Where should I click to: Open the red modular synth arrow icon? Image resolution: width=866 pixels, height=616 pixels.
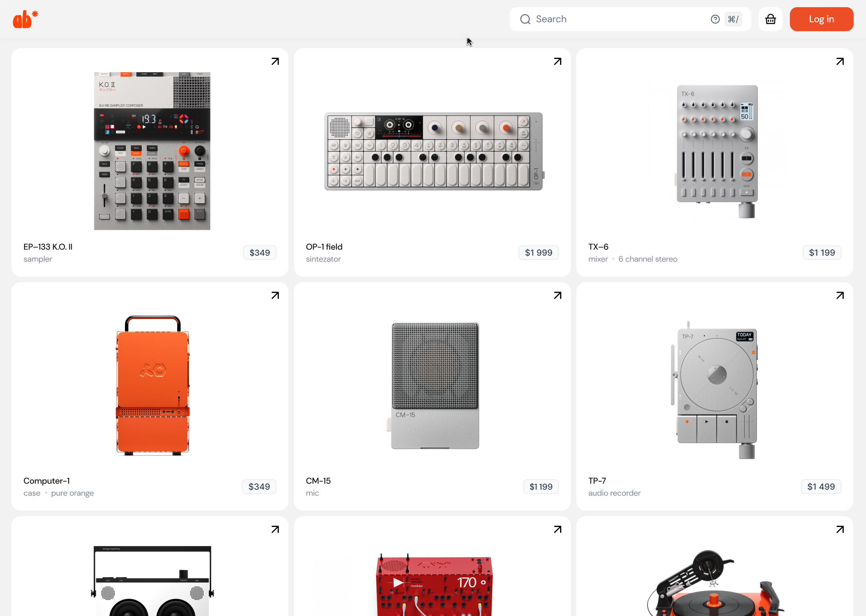click(558, 529)
